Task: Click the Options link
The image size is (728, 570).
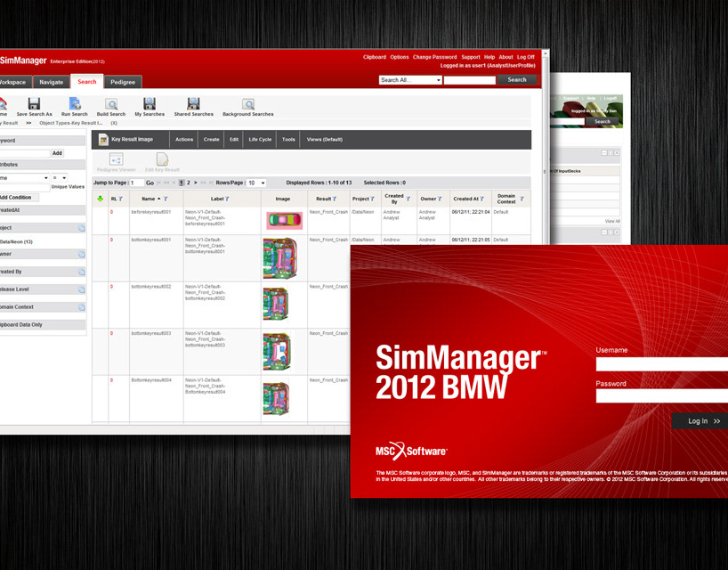Action: (x=400, y=57)
